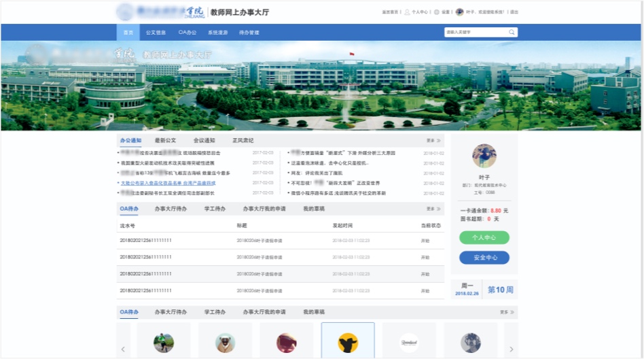Click the blue 安全中心 button

click(x=484, y=258)
